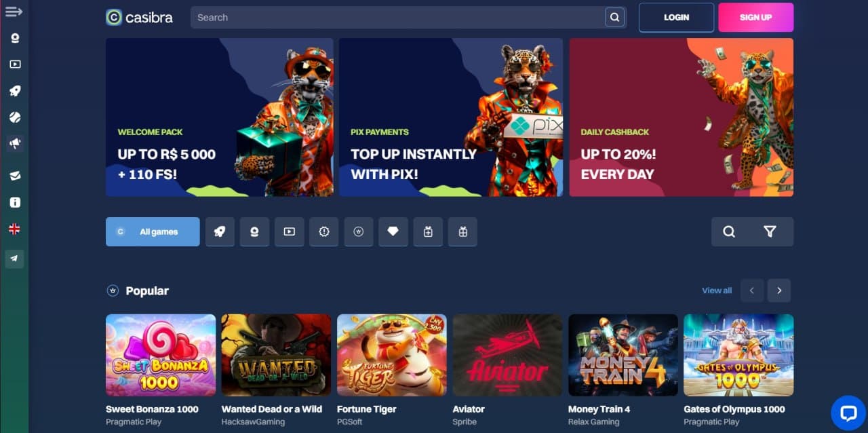
Task: Go to previous Popular games page arrow
Action: (x=752, y=290)
